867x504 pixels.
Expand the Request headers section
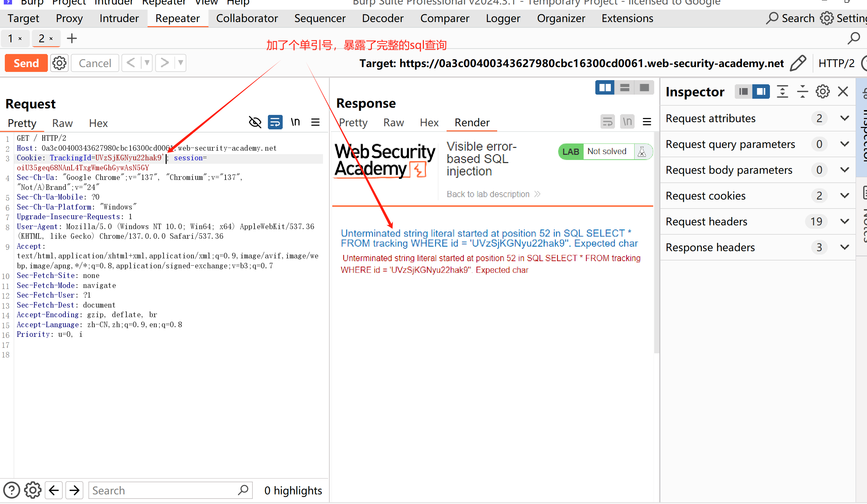click(x=844, y=222)
